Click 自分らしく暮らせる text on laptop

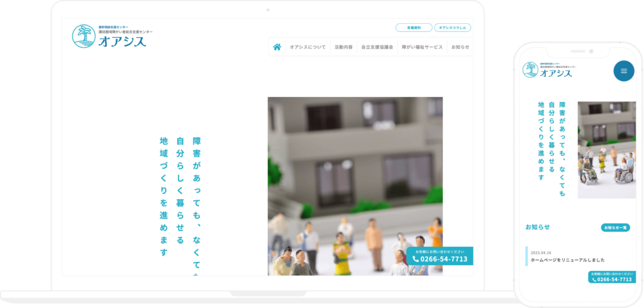[180, 190]
